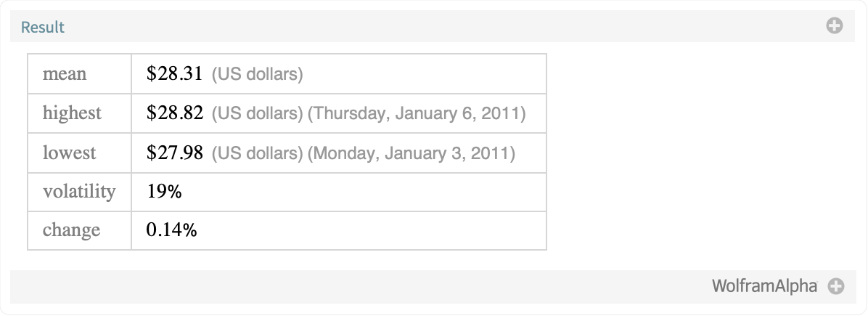
Task: Click the gray footer bar area
Action: [x=433, y=287]
